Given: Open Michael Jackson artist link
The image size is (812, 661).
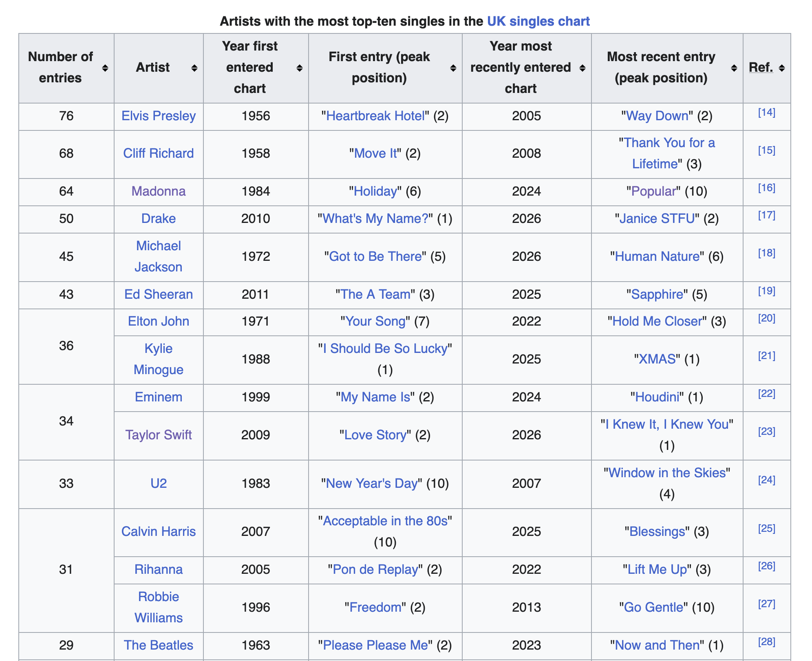Looking at the screenshot, I should [x=159, y=257].
